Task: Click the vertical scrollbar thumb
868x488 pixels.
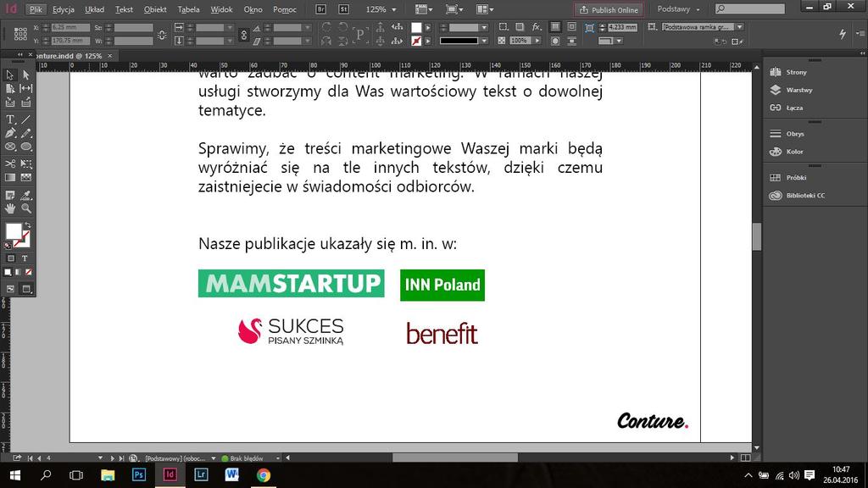Action: (x=757, y=237)
